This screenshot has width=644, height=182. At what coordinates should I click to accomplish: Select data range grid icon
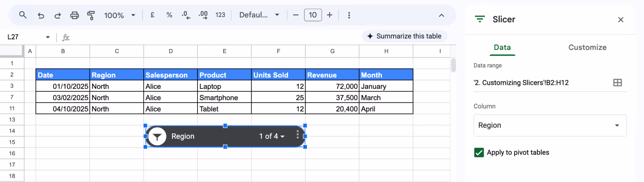point(617,83)
